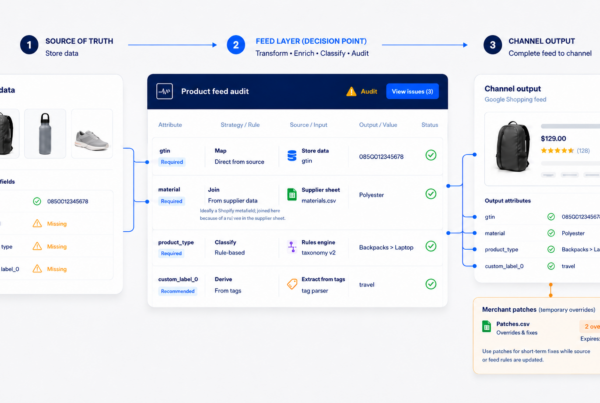Viewport: 600px width, 403px height.
Task: Click the SOURCE OF TRUTH heading
Action: pos(79,41)
